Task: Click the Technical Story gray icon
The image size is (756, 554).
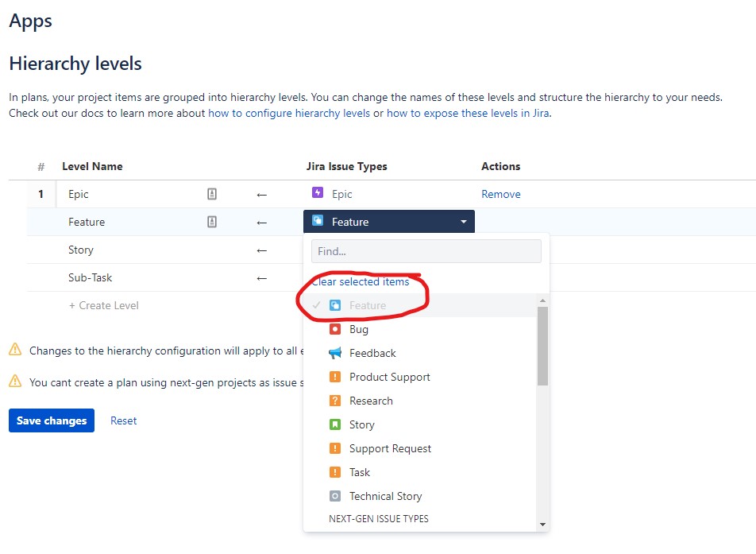Action: pos(334,496)
